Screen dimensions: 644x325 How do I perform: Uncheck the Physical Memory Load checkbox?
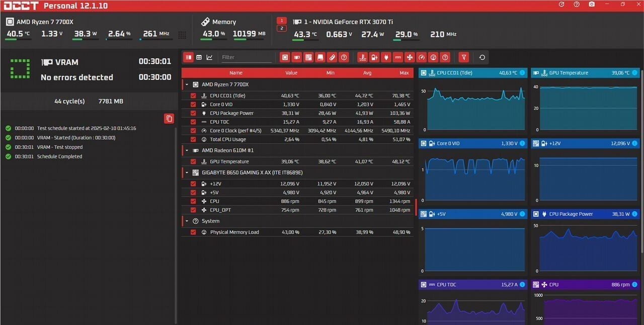point(193,232)
